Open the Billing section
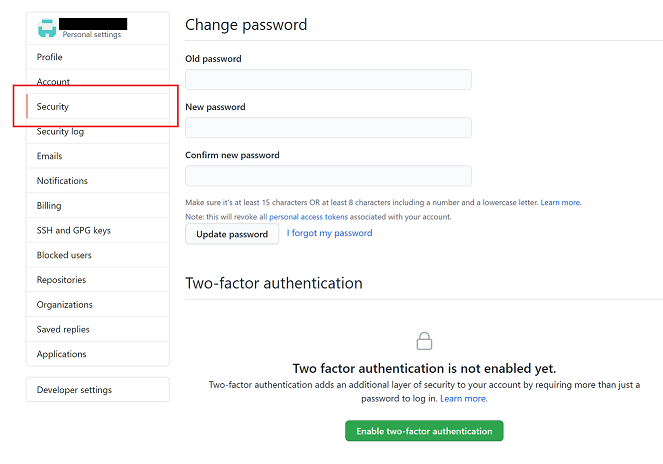663x464 pixels. click(98, 206)
